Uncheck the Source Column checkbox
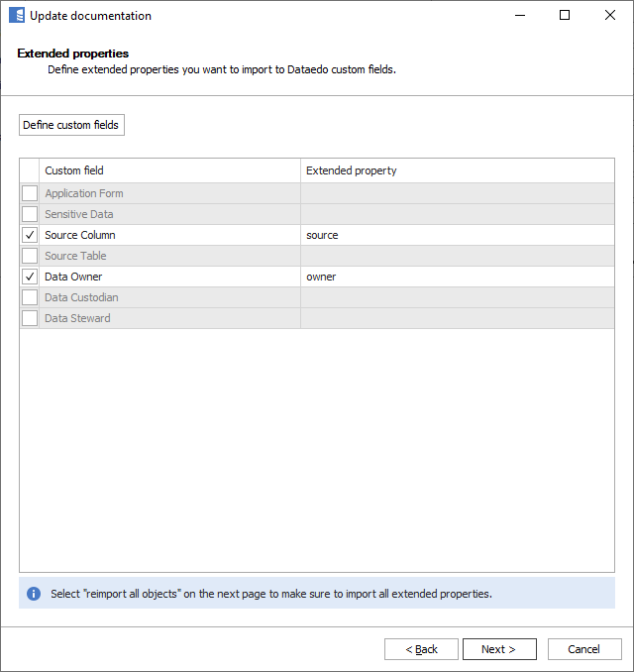Image resolution: width=634 pixels, height=672 pixels. click(30, 235)
